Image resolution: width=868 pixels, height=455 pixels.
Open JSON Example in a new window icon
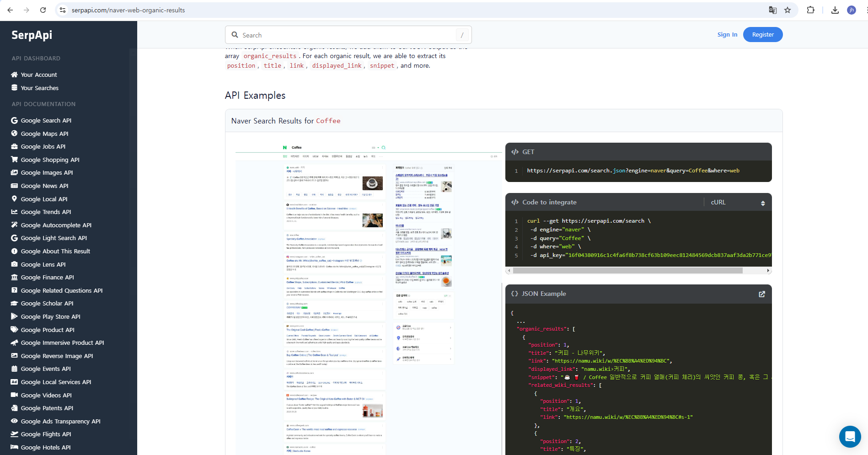762,294
